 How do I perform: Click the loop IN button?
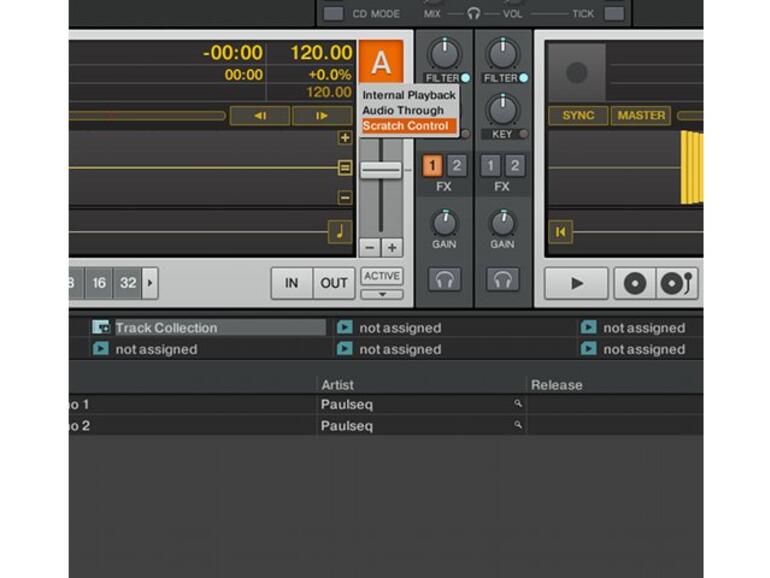point(291,283)
